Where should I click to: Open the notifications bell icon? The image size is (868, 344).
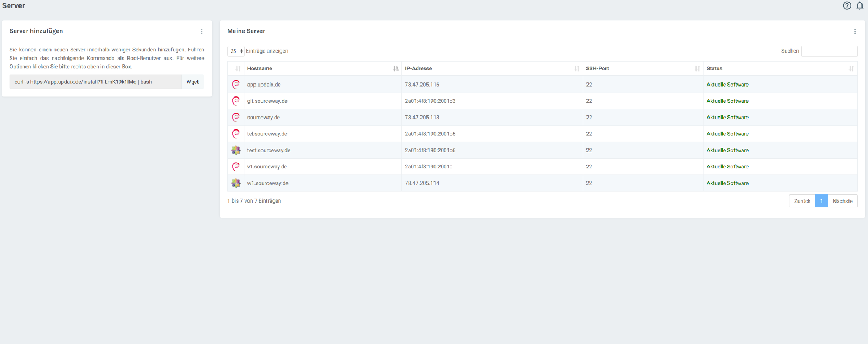860,5
